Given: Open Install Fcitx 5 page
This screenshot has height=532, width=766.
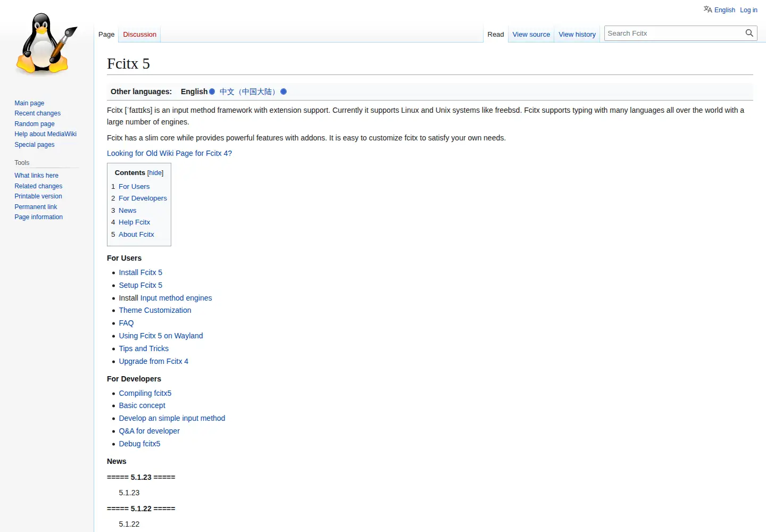Looking at the screenshot, I should tap(140, 272).
